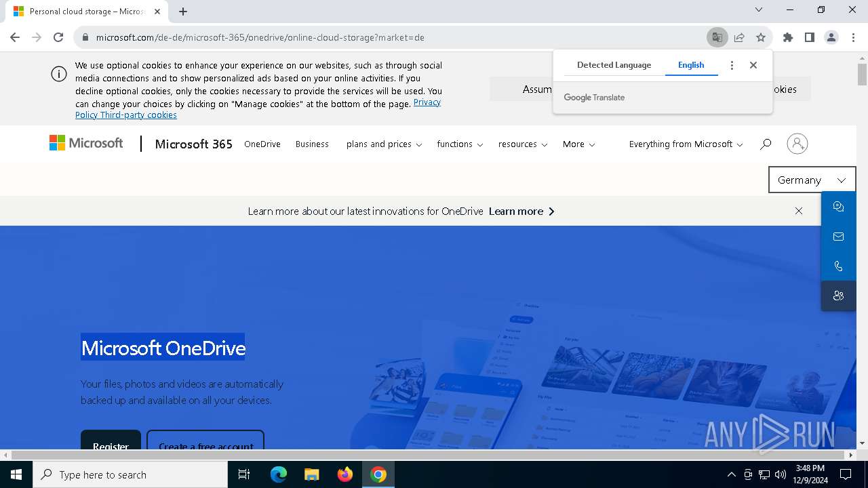Close the Google Translate popup
This screenshot has width=868, height=488.
(x=753, y=65)
